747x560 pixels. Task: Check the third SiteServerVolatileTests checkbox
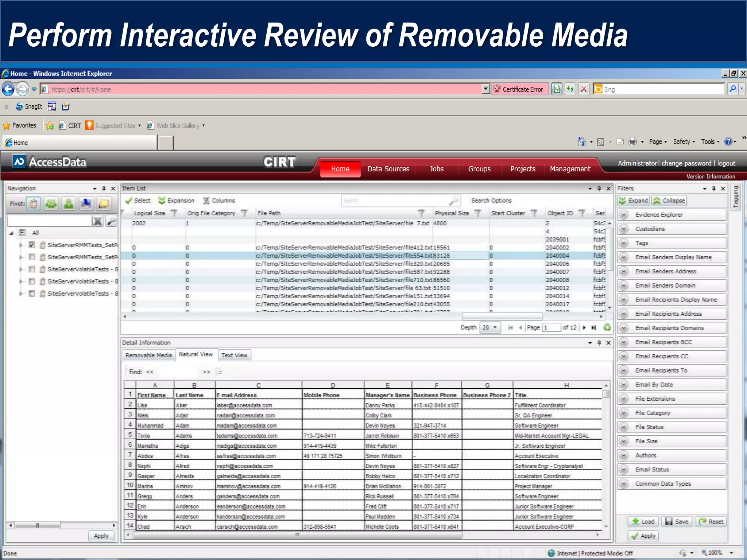coord(32,293)
